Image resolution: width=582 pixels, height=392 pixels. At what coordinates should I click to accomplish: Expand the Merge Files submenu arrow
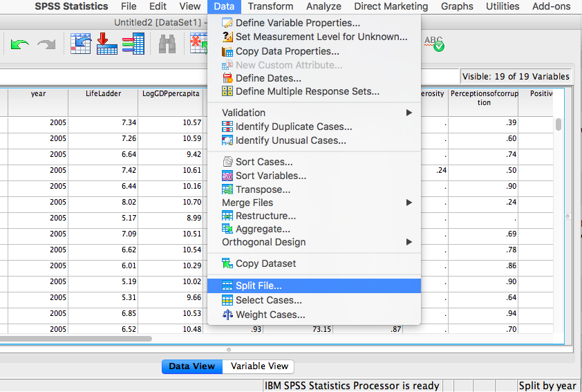click(x=409, y=203)
